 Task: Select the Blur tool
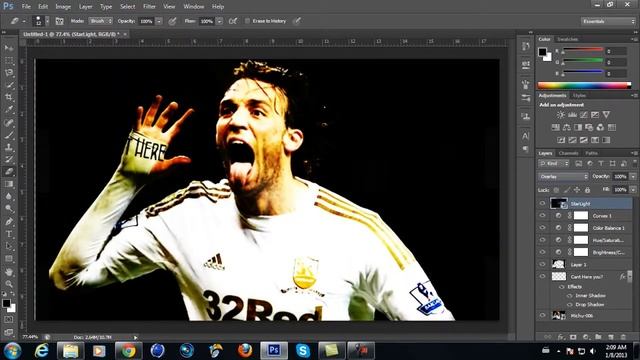9,196
